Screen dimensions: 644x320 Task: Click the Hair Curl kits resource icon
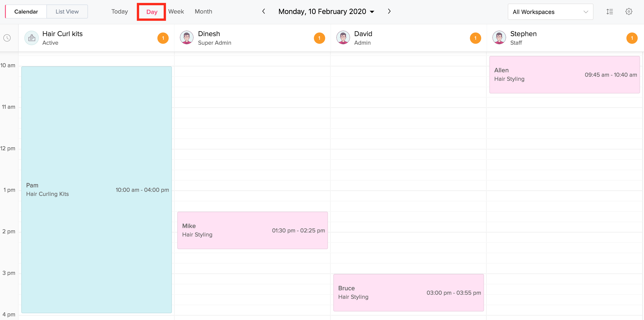tap(32, 38)
